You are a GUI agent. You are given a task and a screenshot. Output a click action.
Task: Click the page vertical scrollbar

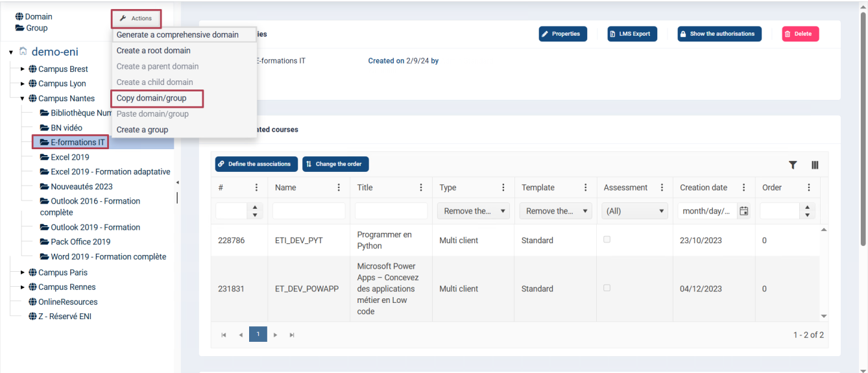coord(863,130)
